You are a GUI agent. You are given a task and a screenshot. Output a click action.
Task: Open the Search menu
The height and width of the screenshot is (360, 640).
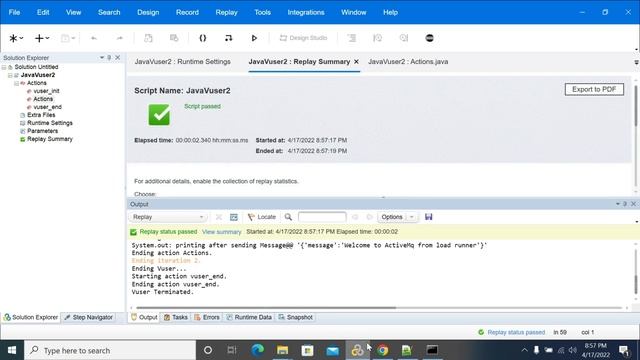pos(109,12)
